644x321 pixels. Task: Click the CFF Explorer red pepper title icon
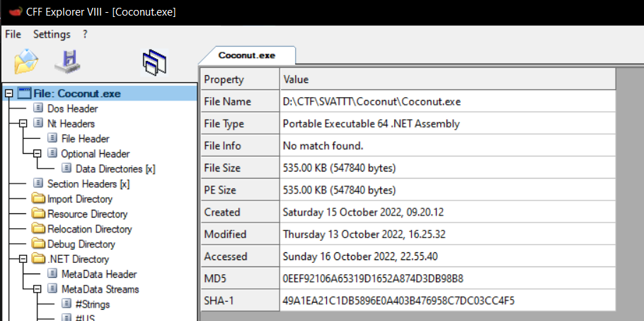click(x=14, y=12)
